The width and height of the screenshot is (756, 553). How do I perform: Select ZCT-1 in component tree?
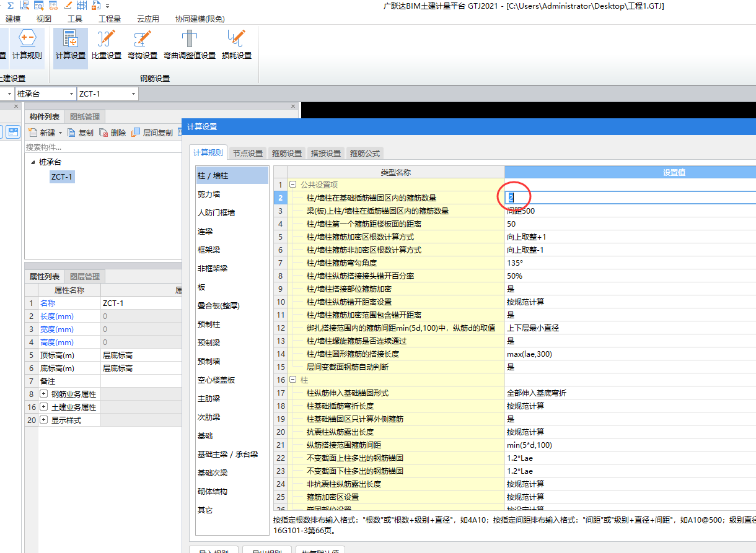(63, 177)
